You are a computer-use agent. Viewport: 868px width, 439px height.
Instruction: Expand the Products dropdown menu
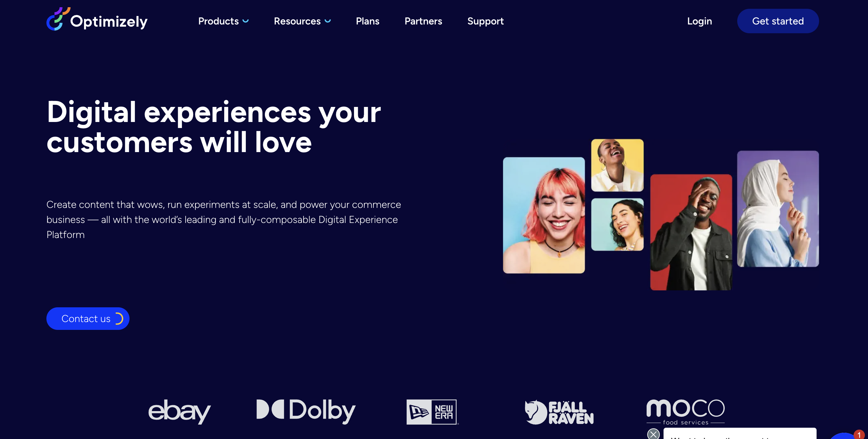tap(224, 21)
